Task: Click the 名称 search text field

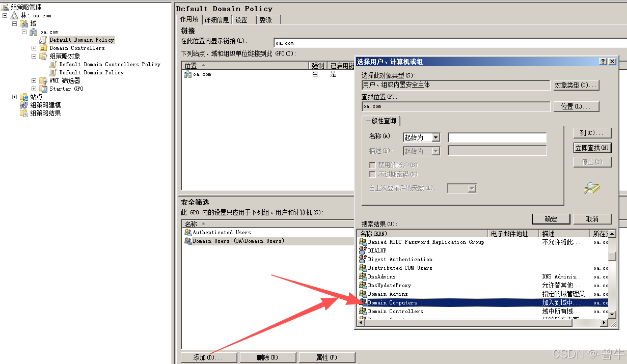Action: point(497,137)
